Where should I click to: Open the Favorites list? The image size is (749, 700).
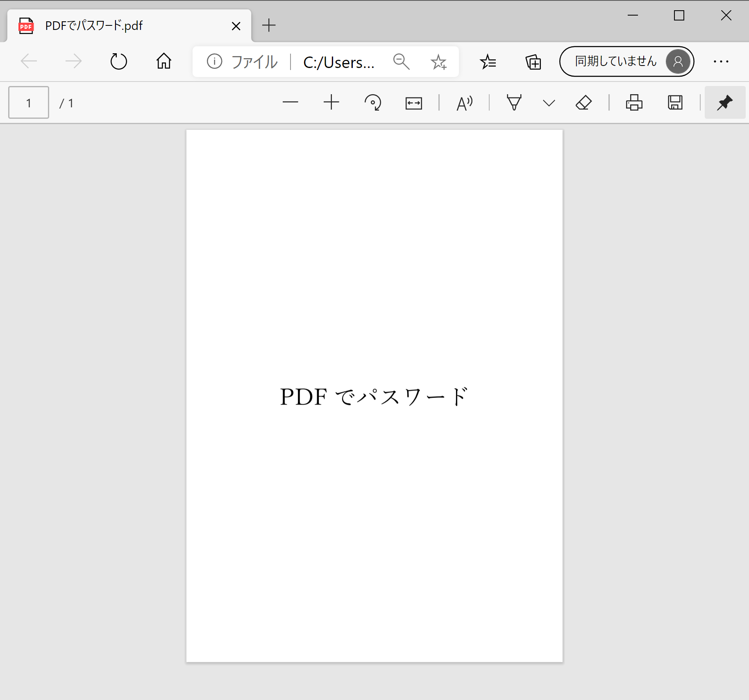point(488,62)
